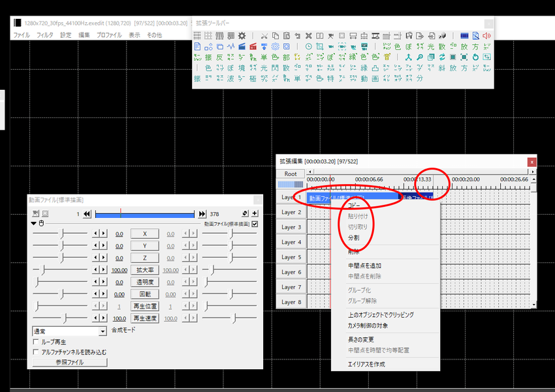This screenshot has width=555, height=392.
Task: Click the 再生速度 button
Action: (145, 318)
